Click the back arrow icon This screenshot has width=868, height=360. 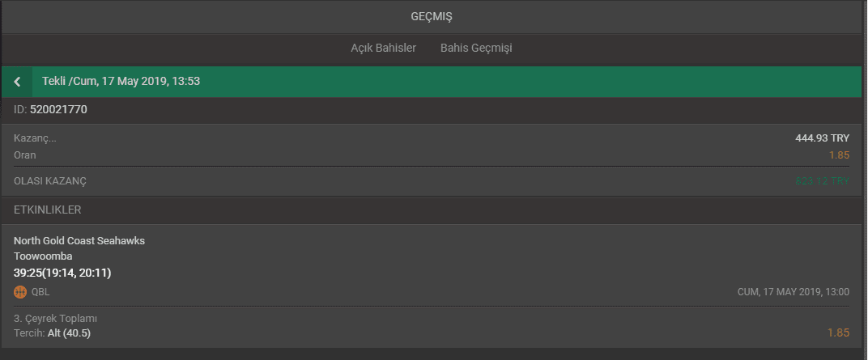(x=17, y=82)
